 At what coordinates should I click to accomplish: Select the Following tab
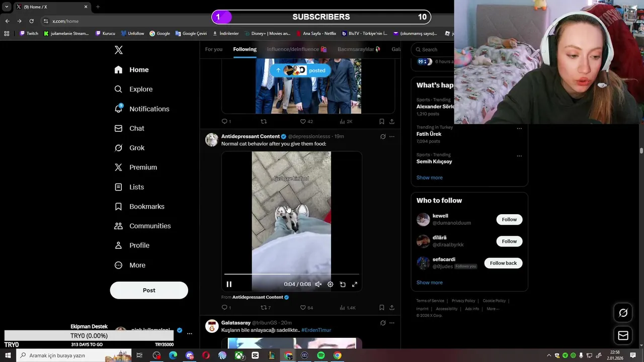245,49
